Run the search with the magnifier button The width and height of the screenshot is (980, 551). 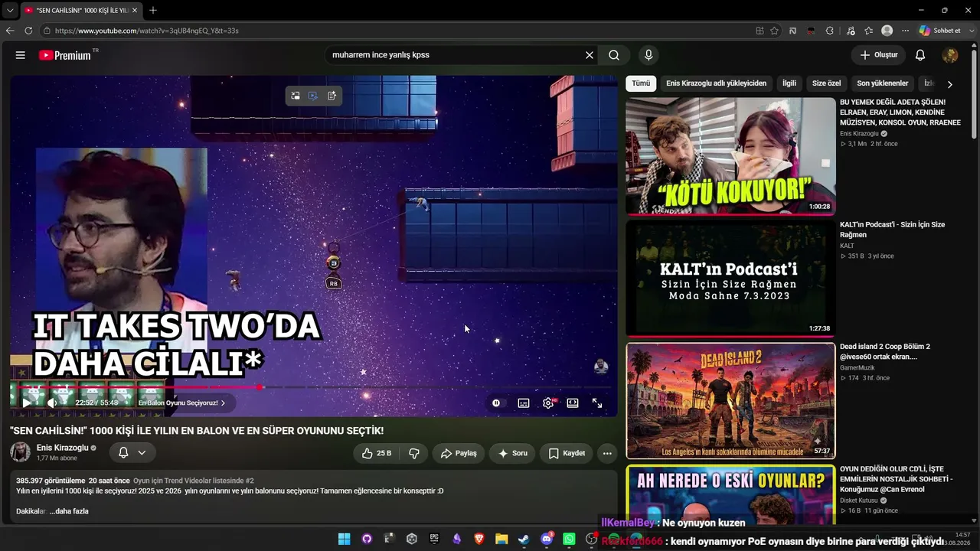coord(614,55)
